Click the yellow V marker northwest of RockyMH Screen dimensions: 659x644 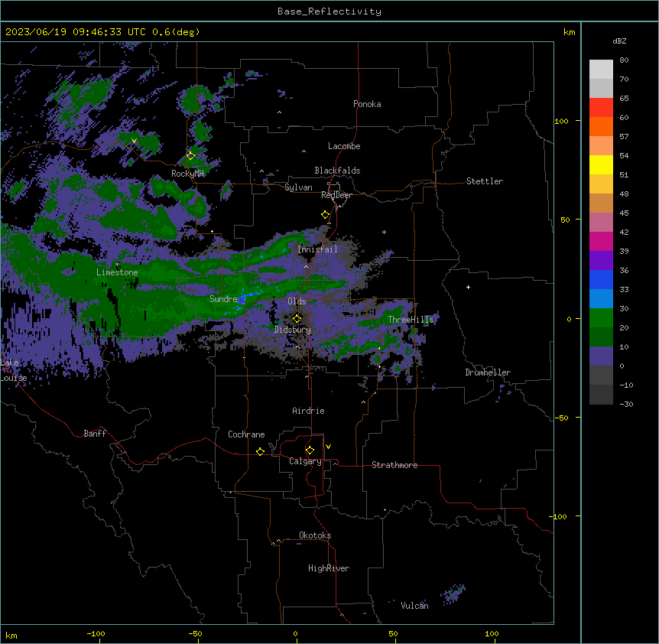pos(134,141)
